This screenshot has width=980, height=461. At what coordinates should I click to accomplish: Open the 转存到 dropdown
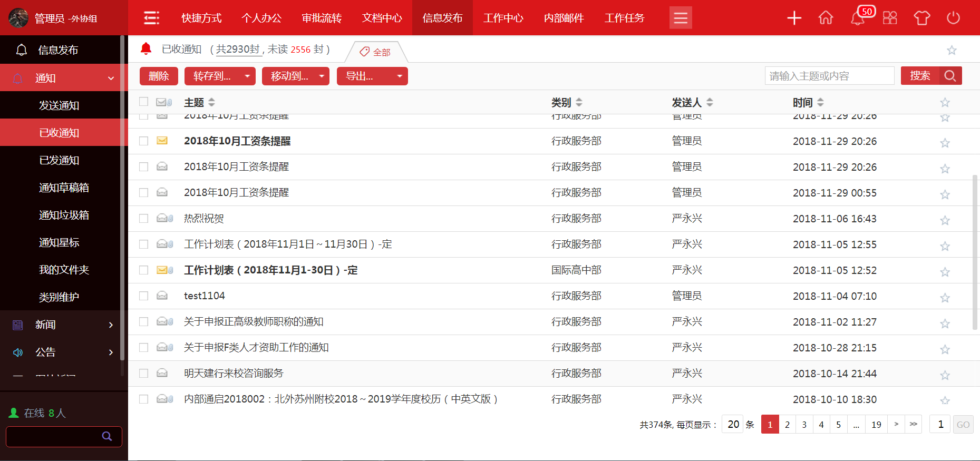click(220, 76)
